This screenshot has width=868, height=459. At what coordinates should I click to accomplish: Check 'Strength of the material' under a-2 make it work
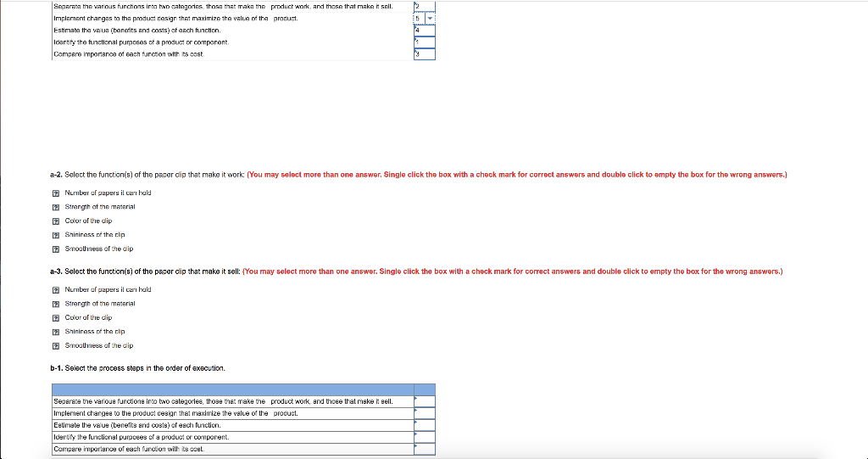pyautogui.click(x=55, y=207)
